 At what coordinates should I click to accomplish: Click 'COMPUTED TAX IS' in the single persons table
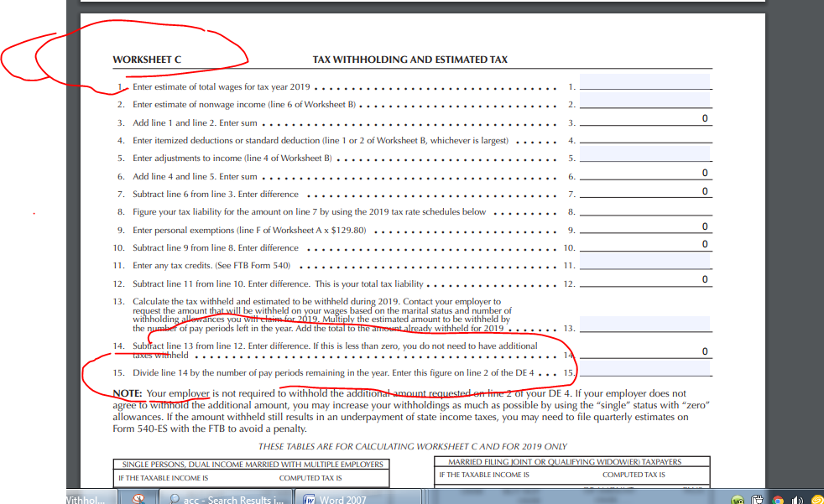pos(310,478)
